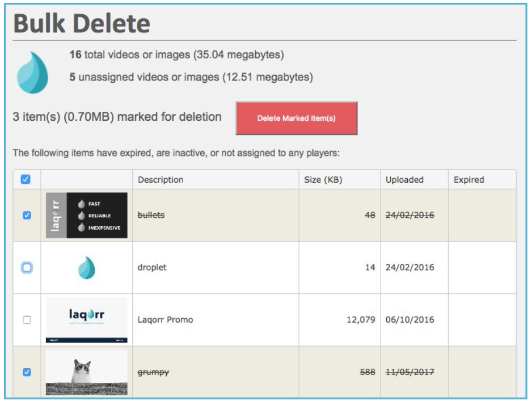Open the droplet thumbnail image
This screenshot has height=405, width=532.
[87, 268]
